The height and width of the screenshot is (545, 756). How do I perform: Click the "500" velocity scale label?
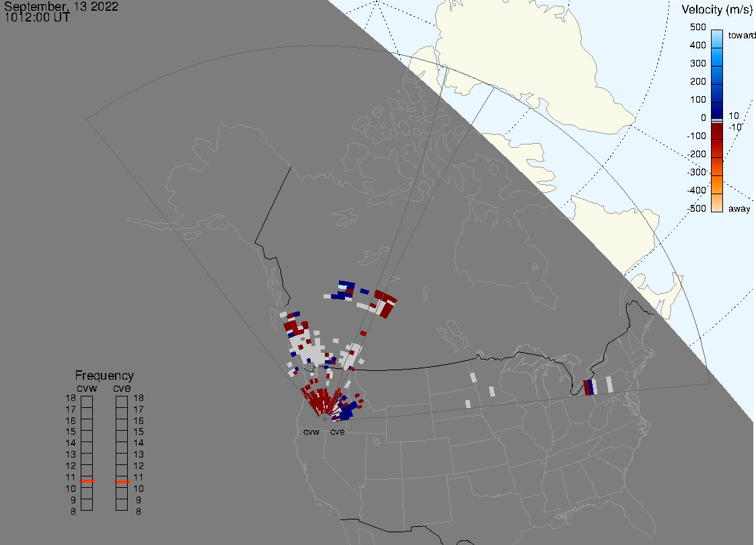click(x=697, y=27)
